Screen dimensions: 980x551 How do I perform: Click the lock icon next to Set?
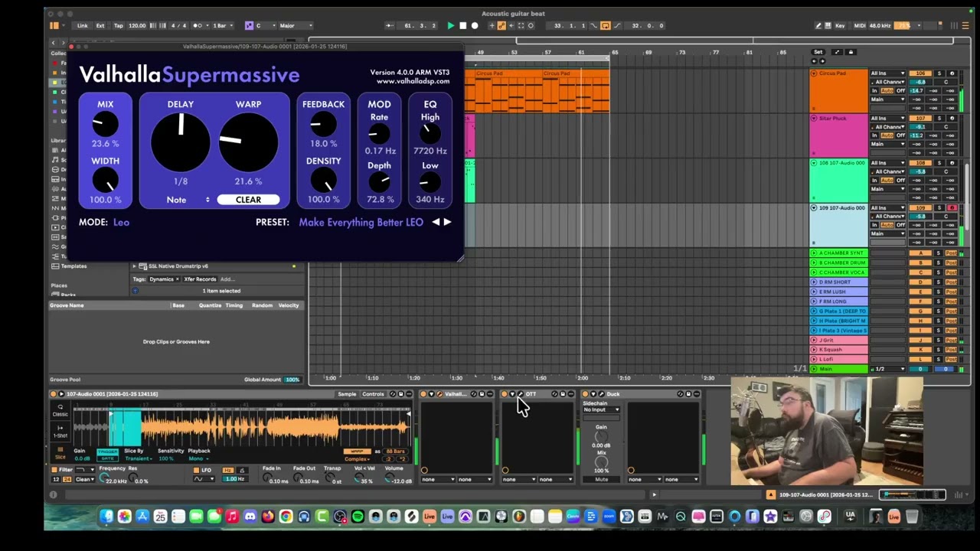tap(851, 52)
